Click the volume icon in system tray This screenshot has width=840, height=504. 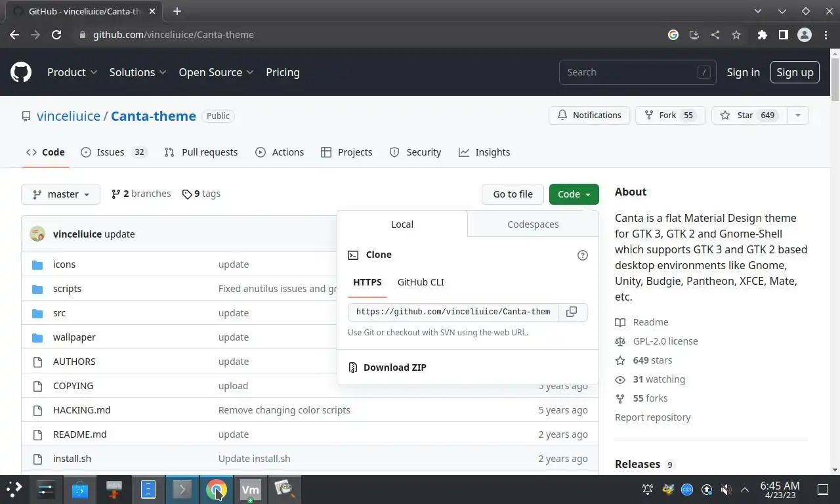pyautogui.click(x=726, y=489)
